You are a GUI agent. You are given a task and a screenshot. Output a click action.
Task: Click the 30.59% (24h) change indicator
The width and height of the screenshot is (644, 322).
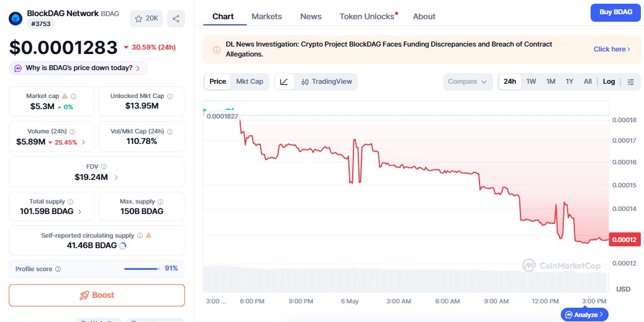pos(150,47)
